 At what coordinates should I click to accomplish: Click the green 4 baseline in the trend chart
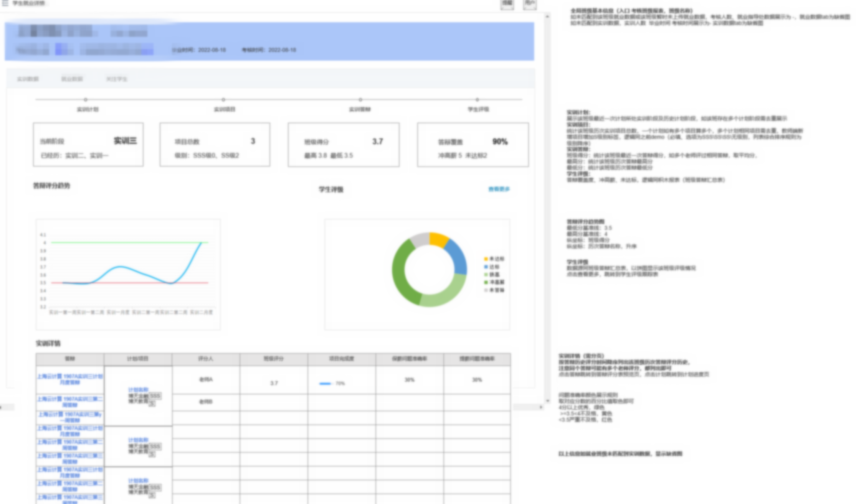point(130,242)
